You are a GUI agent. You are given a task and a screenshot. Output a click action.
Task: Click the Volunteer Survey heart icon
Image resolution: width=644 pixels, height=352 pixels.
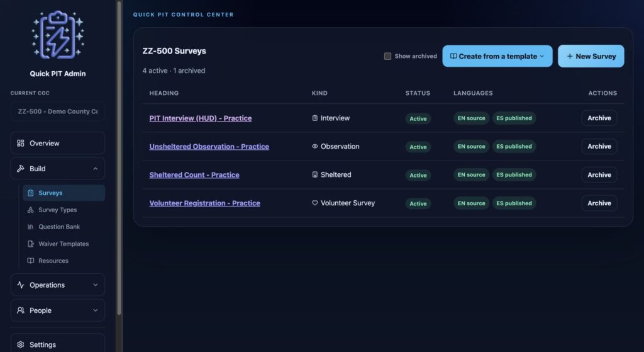pos(314,203)
